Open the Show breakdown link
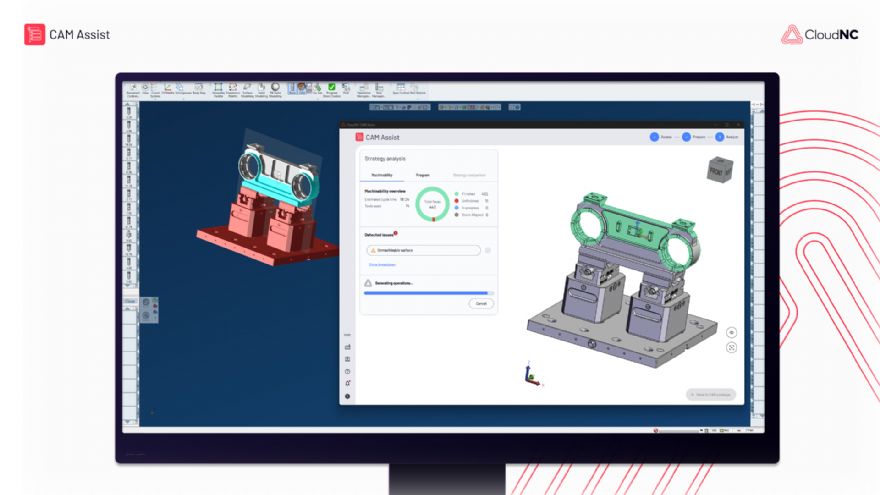Screen dimensions: 880x495 [x=382, y=265]
